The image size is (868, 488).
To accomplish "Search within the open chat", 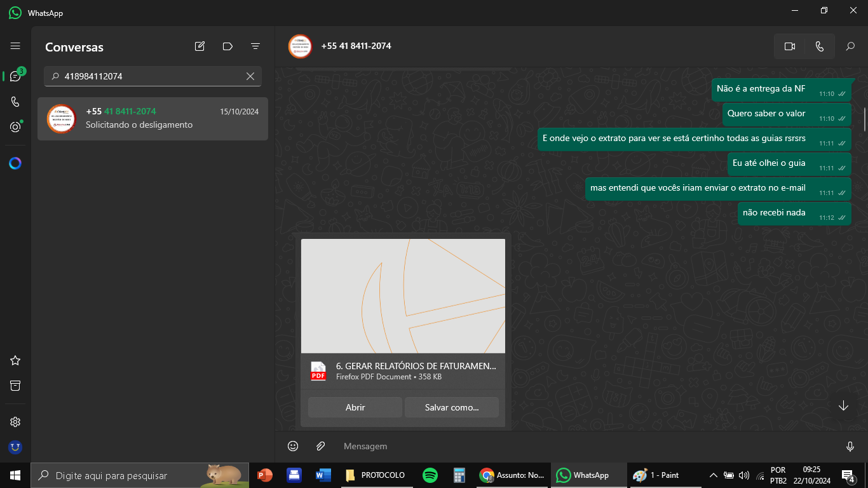I will [x=850, y=46].
